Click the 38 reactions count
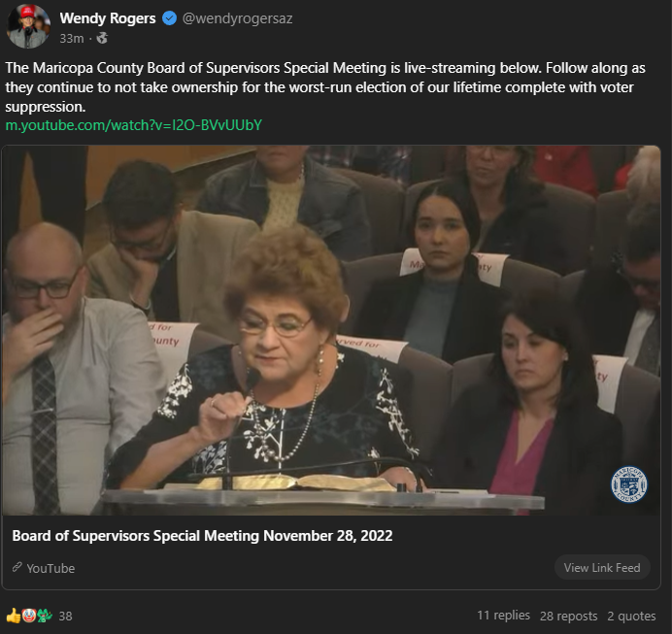672x634 pixels. [x=65, y=617]
